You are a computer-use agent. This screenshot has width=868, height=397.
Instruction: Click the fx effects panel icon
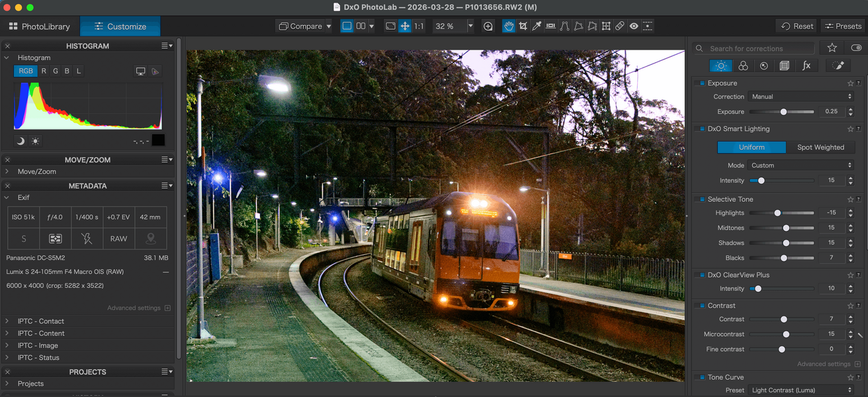(x=806, y=66)
